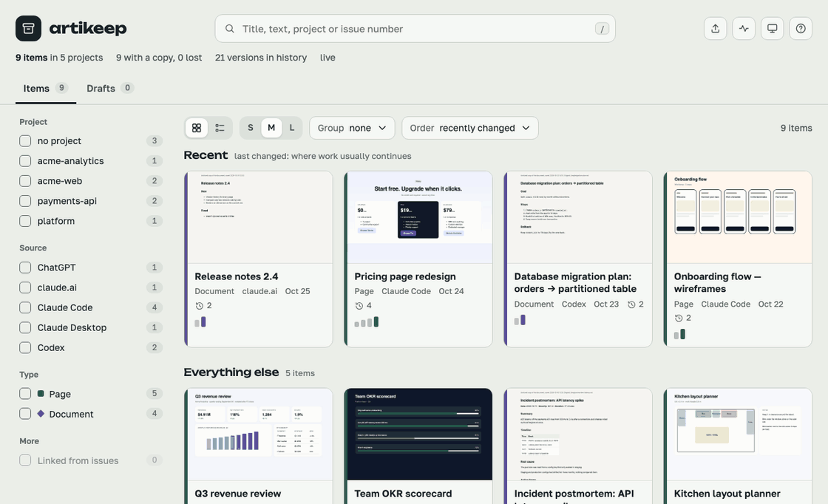Open the Q3 revenue review thumbnail
This screenshot has height=504, width=828.
coord(259,435)
